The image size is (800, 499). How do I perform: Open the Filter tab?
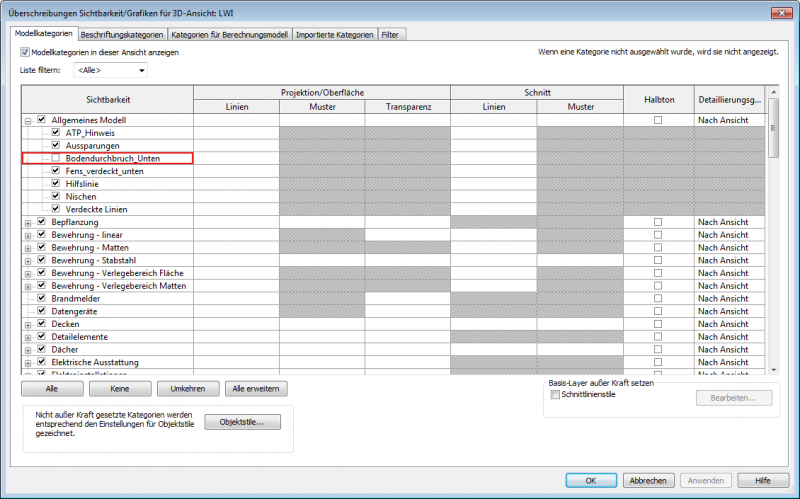pyautogui.click(x=390, y=34)
